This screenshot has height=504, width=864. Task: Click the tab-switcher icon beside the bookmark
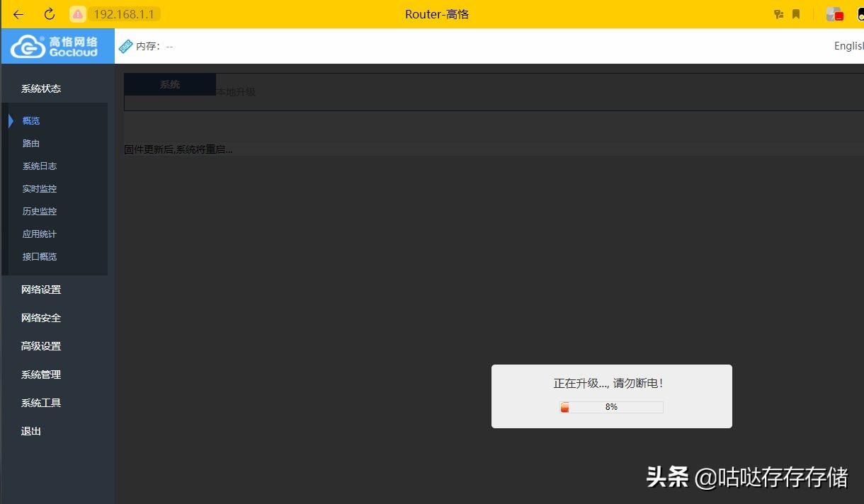(778, 13)
